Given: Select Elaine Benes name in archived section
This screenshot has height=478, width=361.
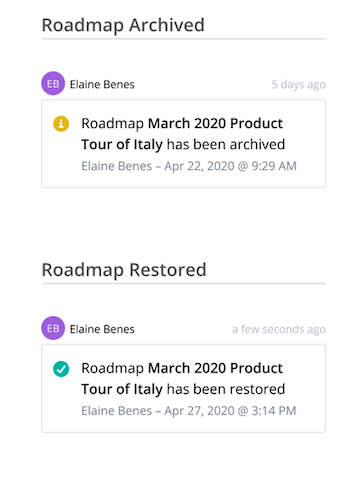Looking at the screenshot, I should click(102, 85).
